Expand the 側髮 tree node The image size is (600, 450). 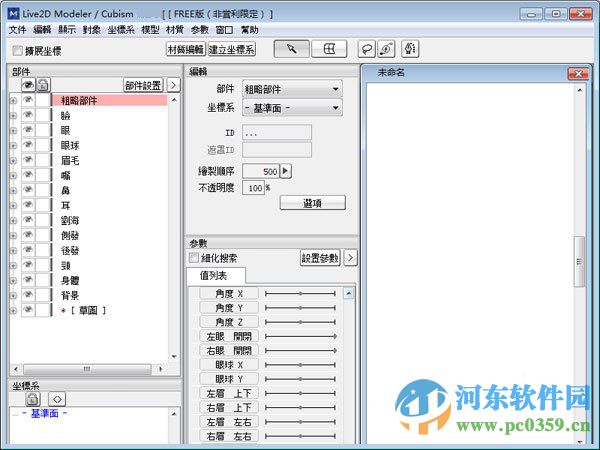13,236
